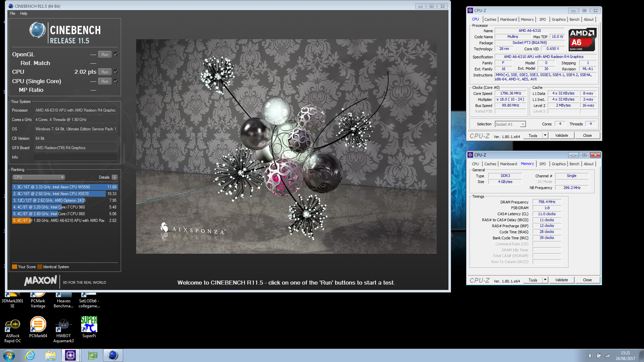The width and height of the screenshot is (644, 362).
Task: Open Socket #1 selection dropdown
Action: tap(510, 124)
